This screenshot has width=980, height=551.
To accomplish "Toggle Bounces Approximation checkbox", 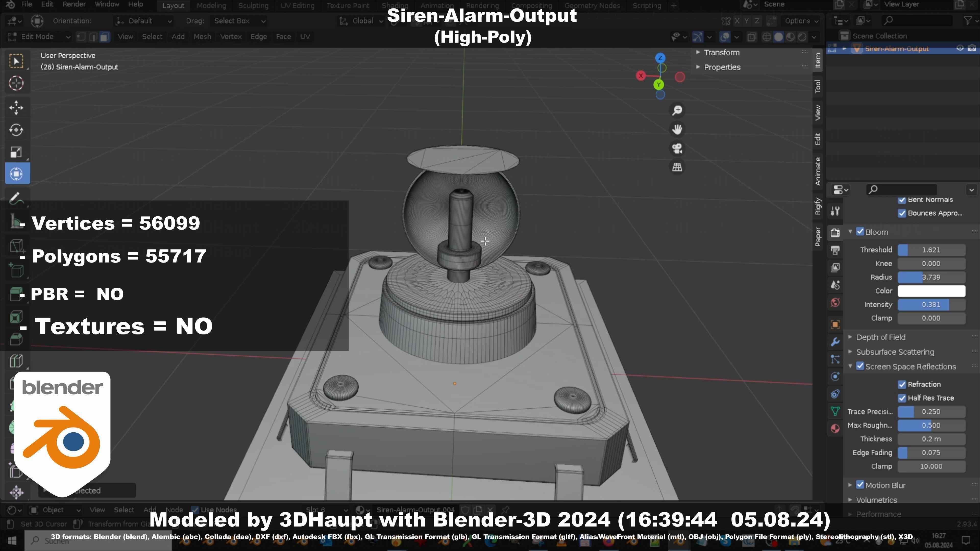I will (902, 213).
